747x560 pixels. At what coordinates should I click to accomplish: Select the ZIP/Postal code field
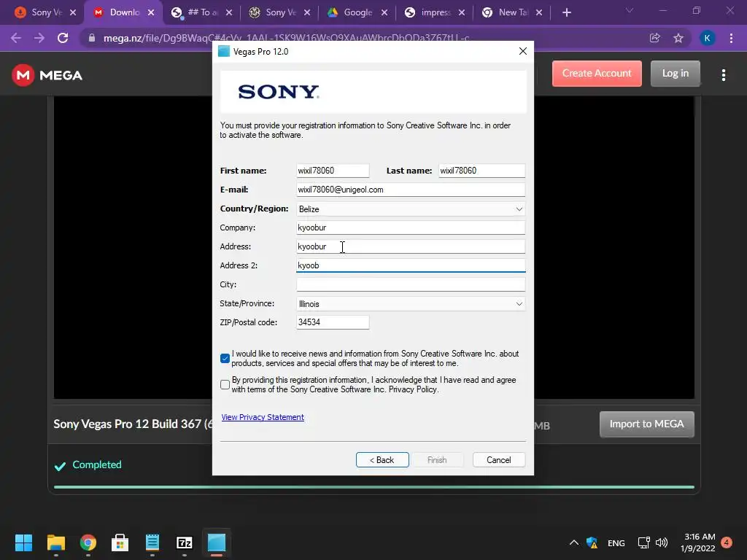click(x=333, y=322)
